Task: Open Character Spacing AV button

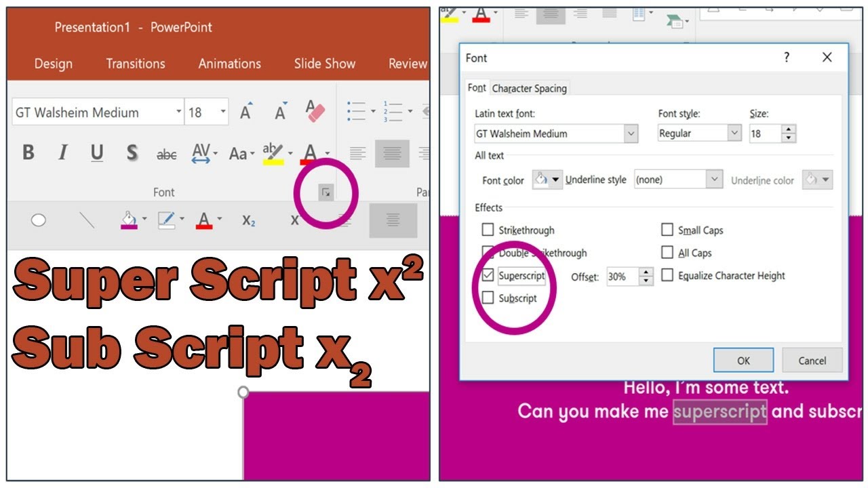Action: (x=205, y=153)
